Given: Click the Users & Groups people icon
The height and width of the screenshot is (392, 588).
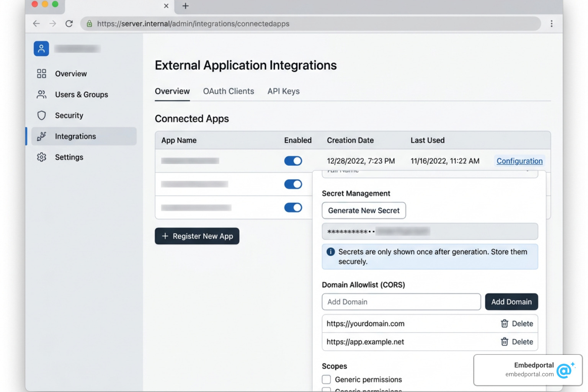Looking at the screenshot, I should (41, 95).
